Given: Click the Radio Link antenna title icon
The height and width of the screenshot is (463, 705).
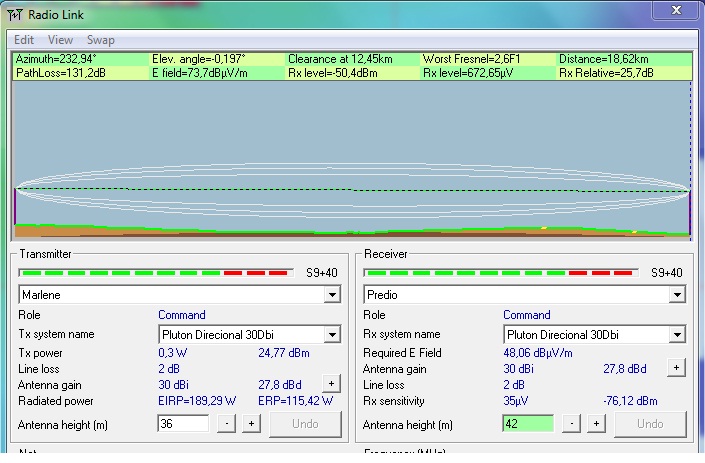Looking at the screenshot, I should point(15,14).
